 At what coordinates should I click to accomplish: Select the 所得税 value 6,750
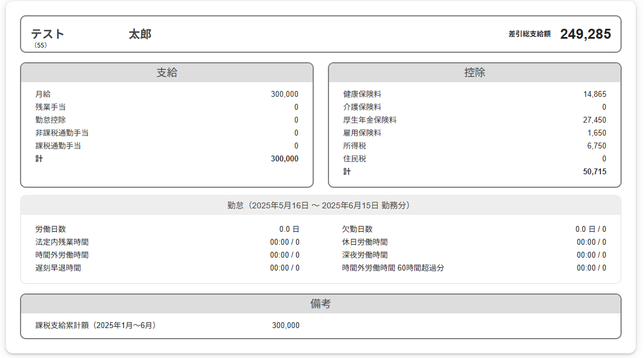[x=596, y=146]
